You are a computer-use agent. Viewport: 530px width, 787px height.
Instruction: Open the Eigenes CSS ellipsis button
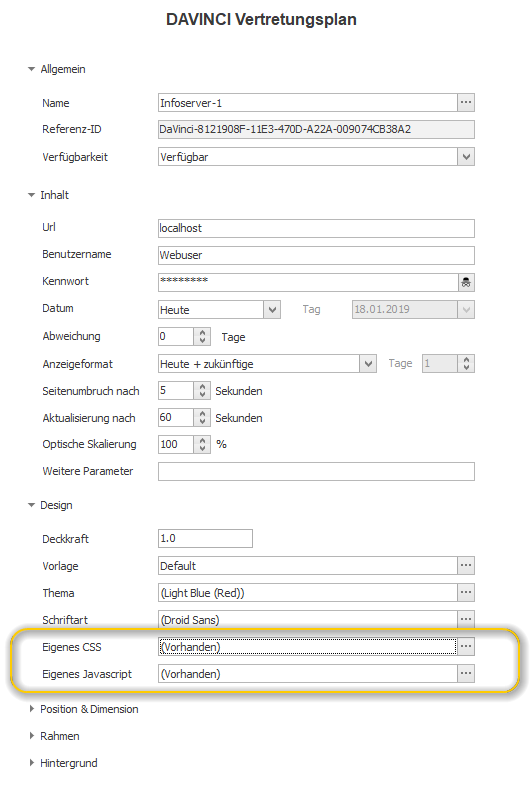point(466,646)
